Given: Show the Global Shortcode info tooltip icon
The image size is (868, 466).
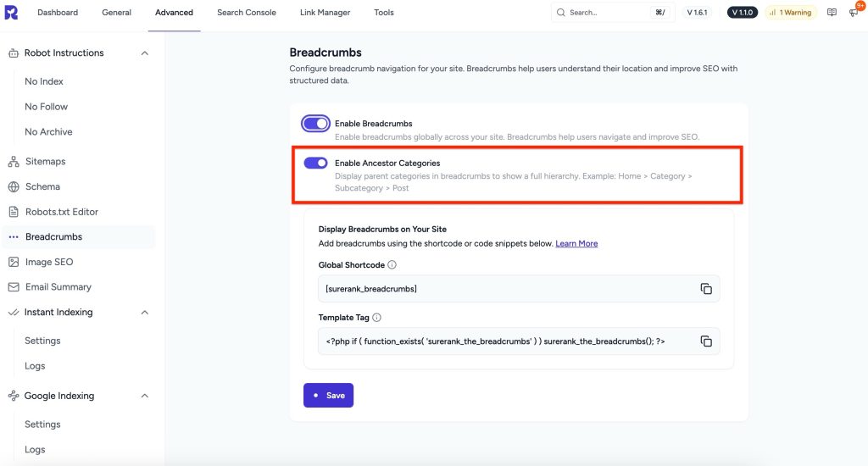Looking at the screenshot, I should click(392, 265).
